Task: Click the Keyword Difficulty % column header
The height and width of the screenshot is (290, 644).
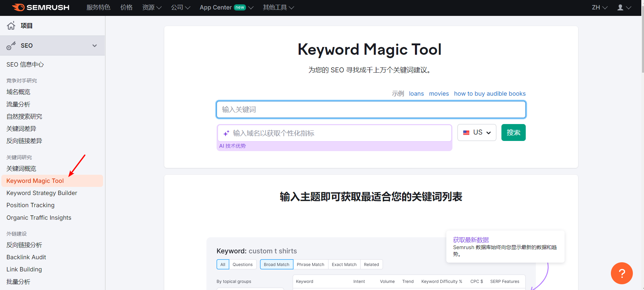Action: click(442, 281)
